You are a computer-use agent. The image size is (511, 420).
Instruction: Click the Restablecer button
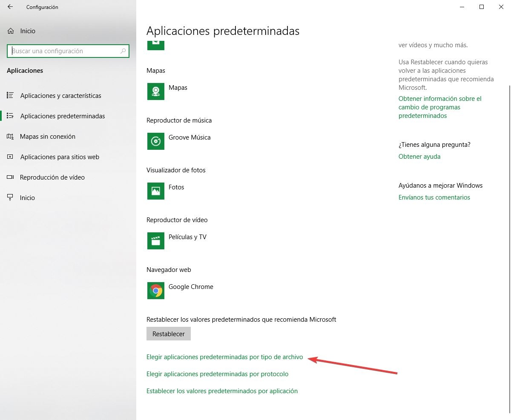[x=169, y=334]
